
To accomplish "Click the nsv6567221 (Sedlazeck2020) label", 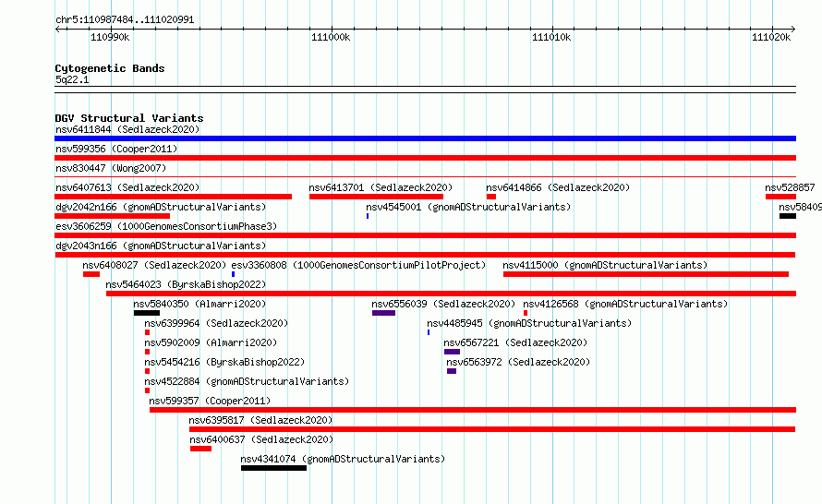I will (515, 342).
